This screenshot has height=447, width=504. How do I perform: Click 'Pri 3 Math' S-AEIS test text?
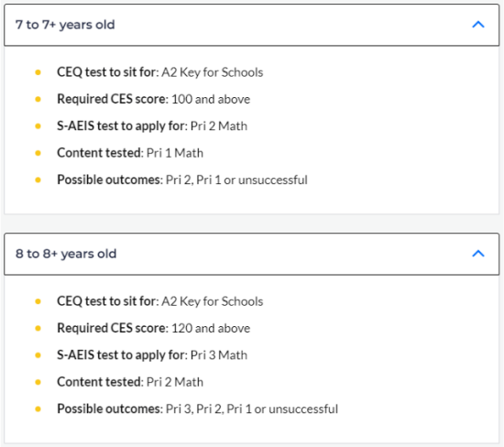(x=219, y=355)
